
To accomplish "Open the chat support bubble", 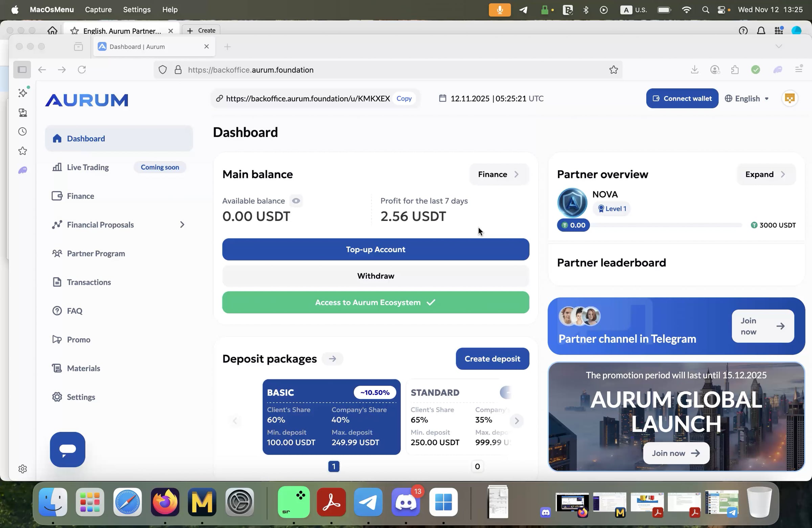I will click(68, 449).
